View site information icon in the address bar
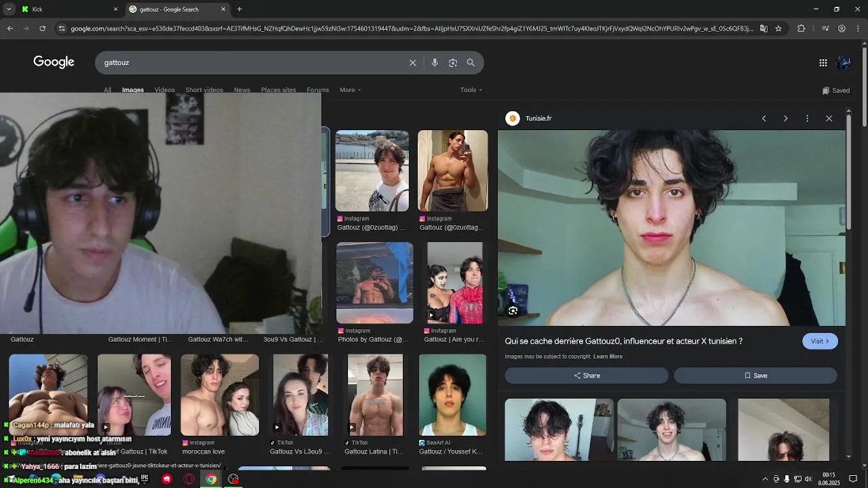 coord(62,28)
